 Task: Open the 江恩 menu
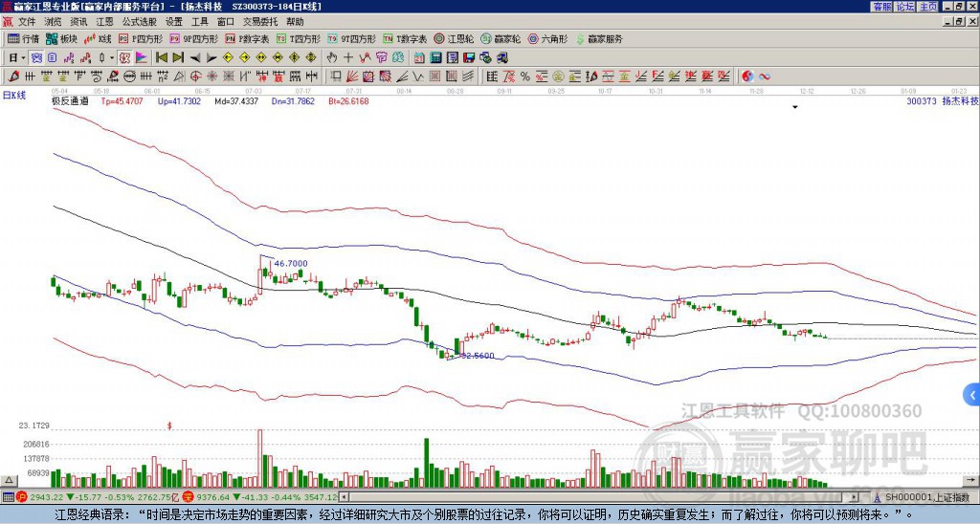click(x=104, y=22)
